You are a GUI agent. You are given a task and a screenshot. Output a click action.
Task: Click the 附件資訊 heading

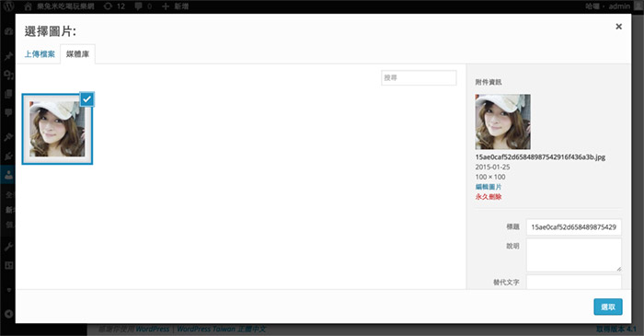point(489,82)
